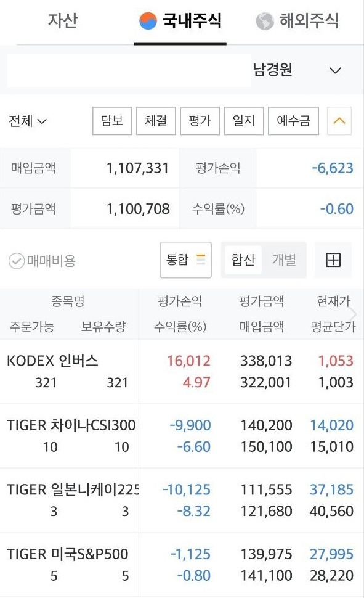364x598 pixels.
Task: Switch to the 해외주식 tab
Action: click(297, 21)
